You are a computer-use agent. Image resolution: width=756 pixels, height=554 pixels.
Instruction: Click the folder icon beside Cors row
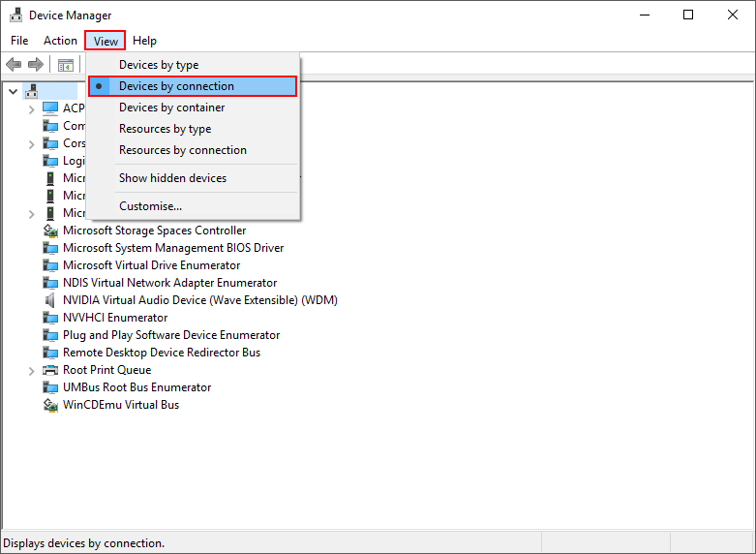click(x=50, y=143)
